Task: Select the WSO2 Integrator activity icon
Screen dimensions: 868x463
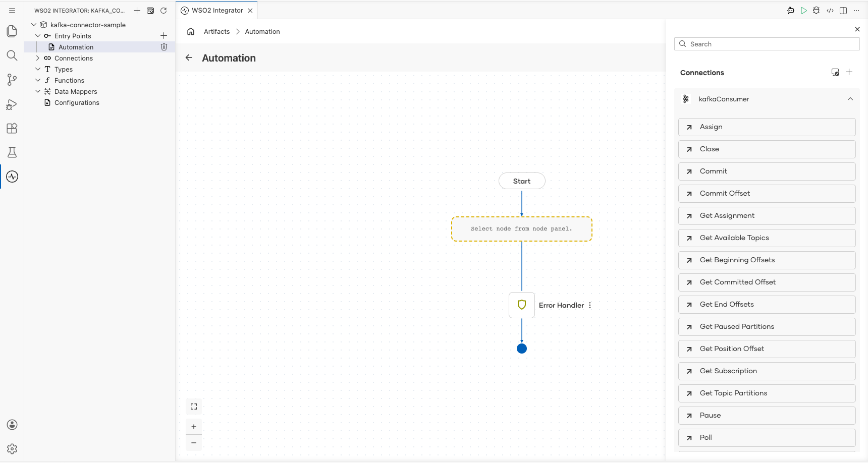Action: [x=12, y=177]
